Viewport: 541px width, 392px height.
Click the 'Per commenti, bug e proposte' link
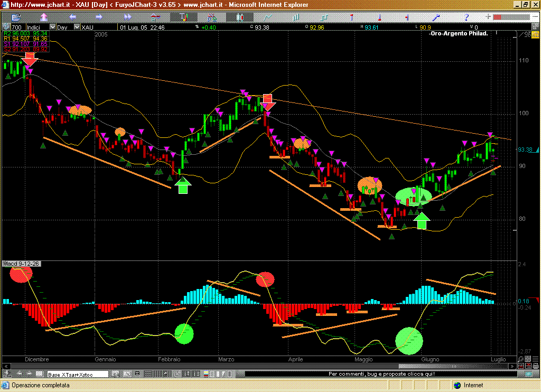(x=381, y=374)
